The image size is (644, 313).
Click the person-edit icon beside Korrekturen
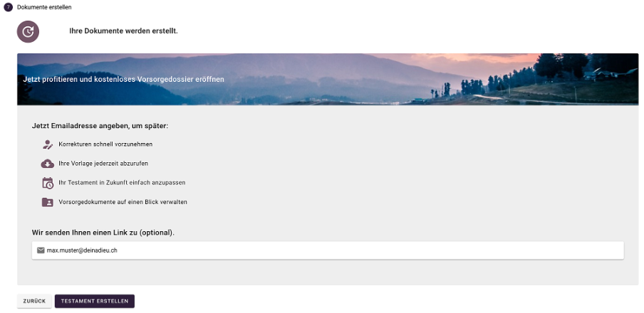point(48,144)
